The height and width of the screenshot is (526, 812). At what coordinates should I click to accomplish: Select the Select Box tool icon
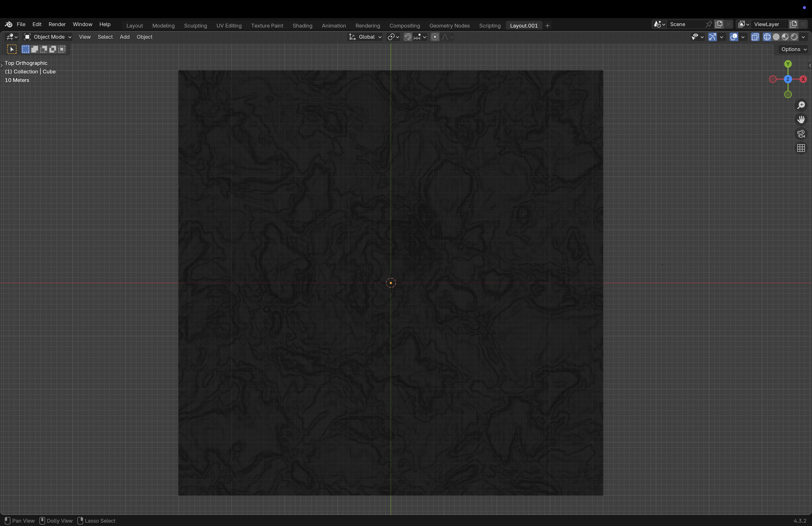coord(12,49)
